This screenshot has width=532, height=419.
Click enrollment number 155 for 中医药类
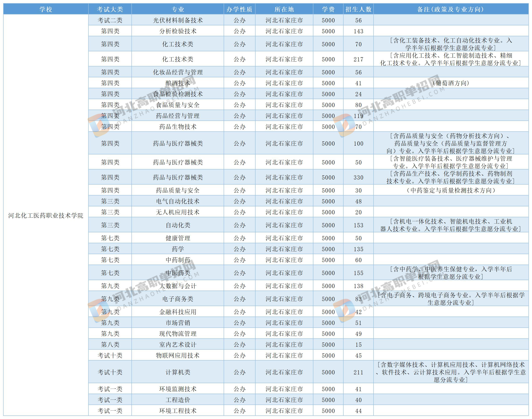[358, 273]
